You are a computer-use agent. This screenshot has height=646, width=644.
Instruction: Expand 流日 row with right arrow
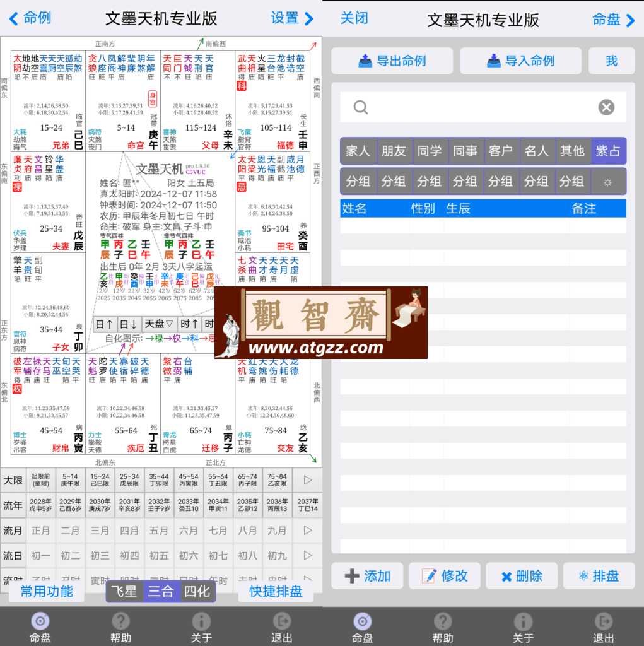point(307,555)
